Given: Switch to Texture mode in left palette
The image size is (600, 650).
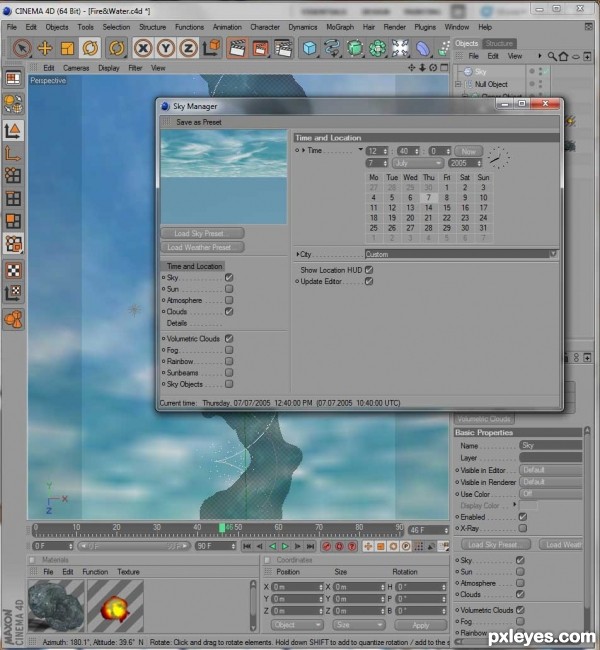Looking at the screenshot, I should pos(14,270).
